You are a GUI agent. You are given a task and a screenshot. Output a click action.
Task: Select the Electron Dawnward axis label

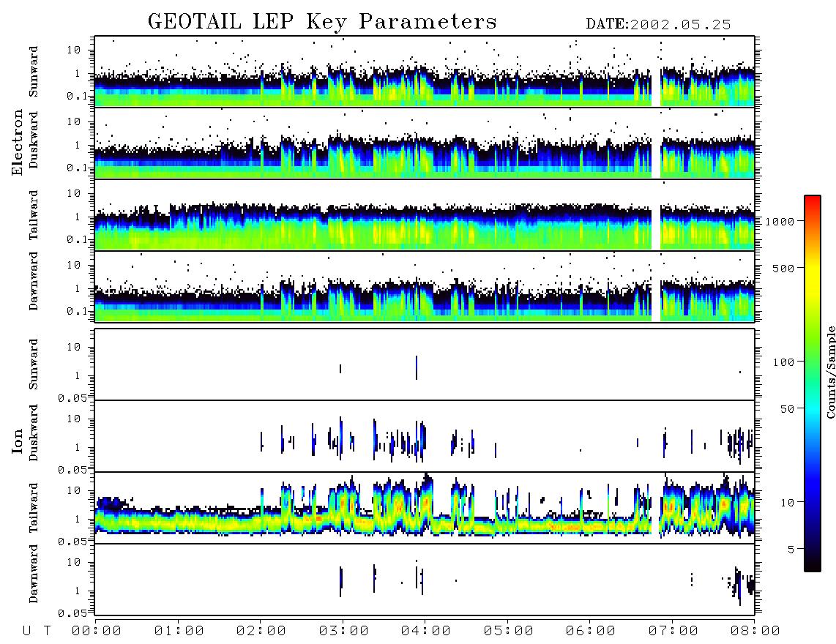click(34, 281)
